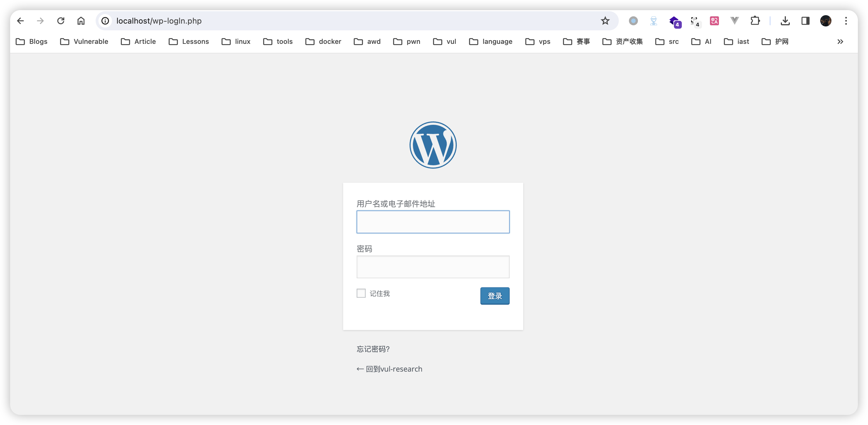Viewport: 868px width, 425px height.
Task: Focus the username or email field
Action: pos(433,222)
